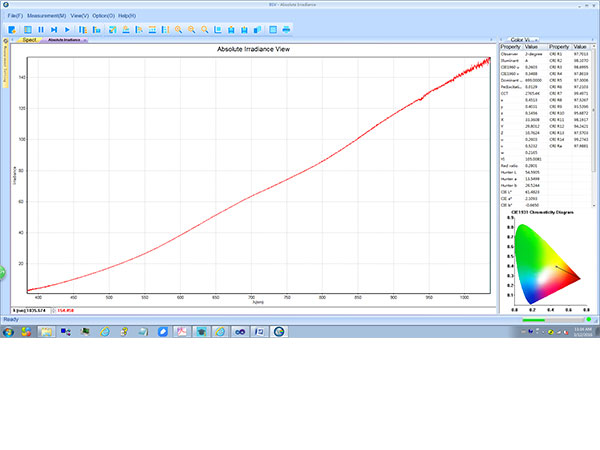Click the Property column header

(510, 47)
